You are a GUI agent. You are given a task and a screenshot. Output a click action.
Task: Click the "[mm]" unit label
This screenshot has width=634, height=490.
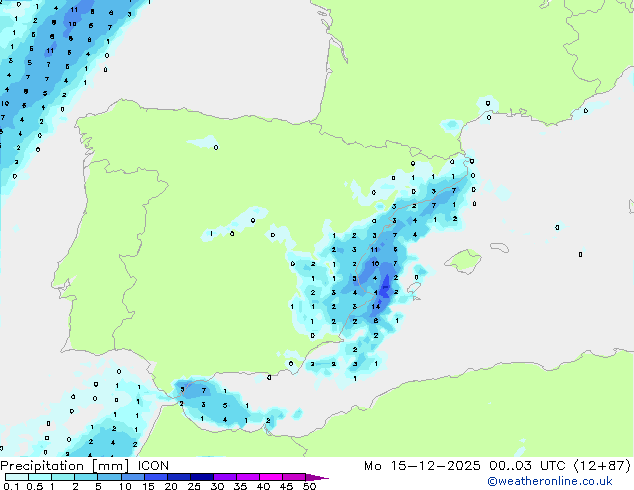pyautogui.click(x=110, y=466)
